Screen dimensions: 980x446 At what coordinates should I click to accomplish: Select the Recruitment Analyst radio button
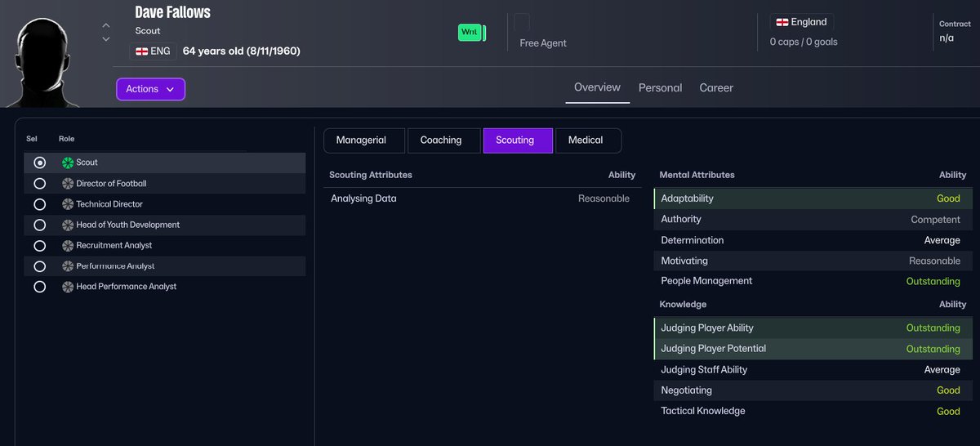click(39, 245)
